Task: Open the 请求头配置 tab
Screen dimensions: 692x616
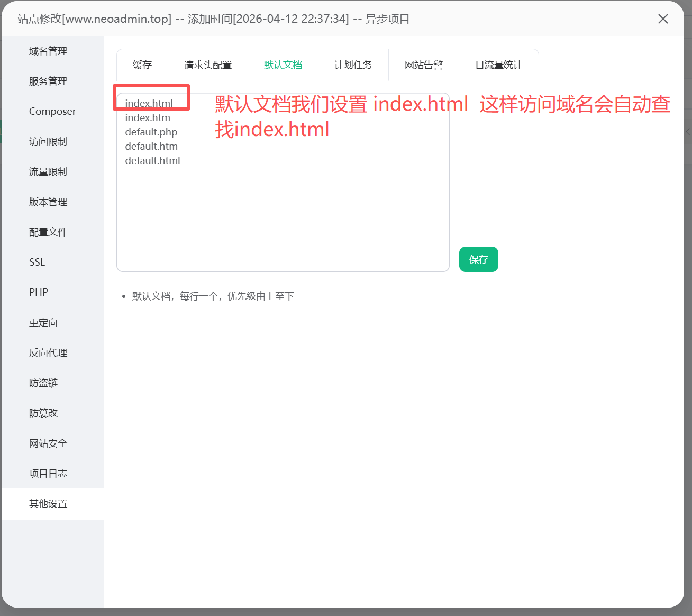Action: 208,65
